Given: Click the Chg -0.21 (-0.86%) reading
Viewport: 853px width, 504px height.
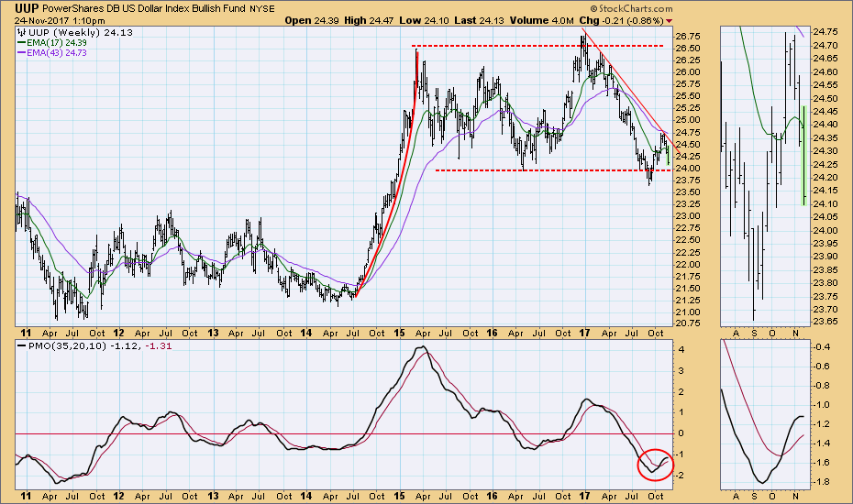Looking at the screenshot, I should [621, 21].
